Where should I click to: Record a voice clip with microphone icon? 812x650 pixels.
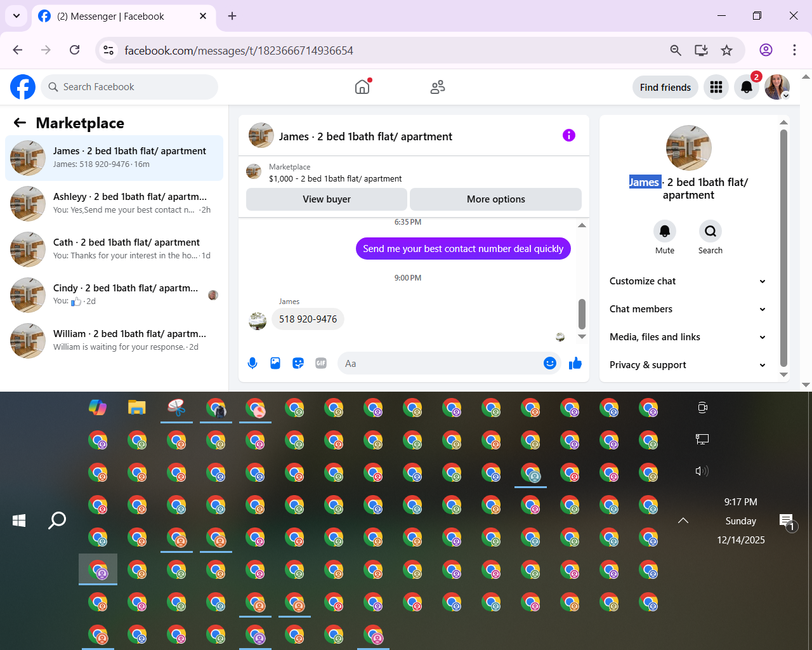252,363
